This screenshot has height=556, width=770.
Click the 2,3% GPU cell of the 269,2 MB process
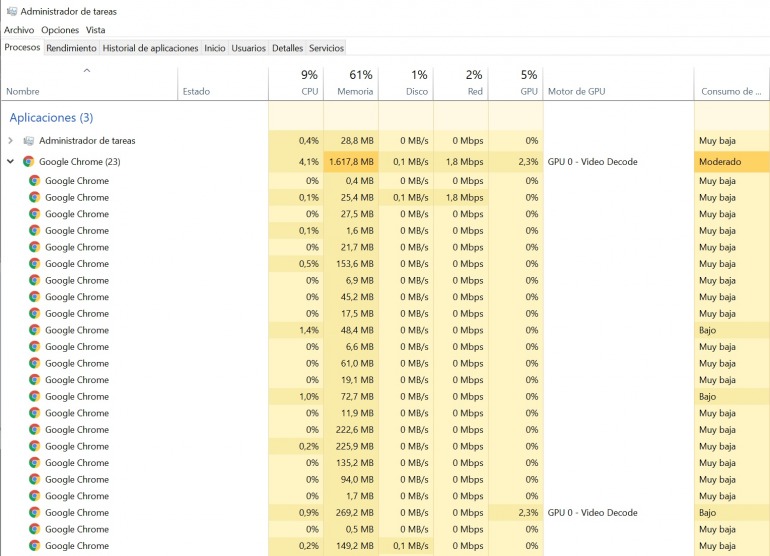click(x=516, y=513)
